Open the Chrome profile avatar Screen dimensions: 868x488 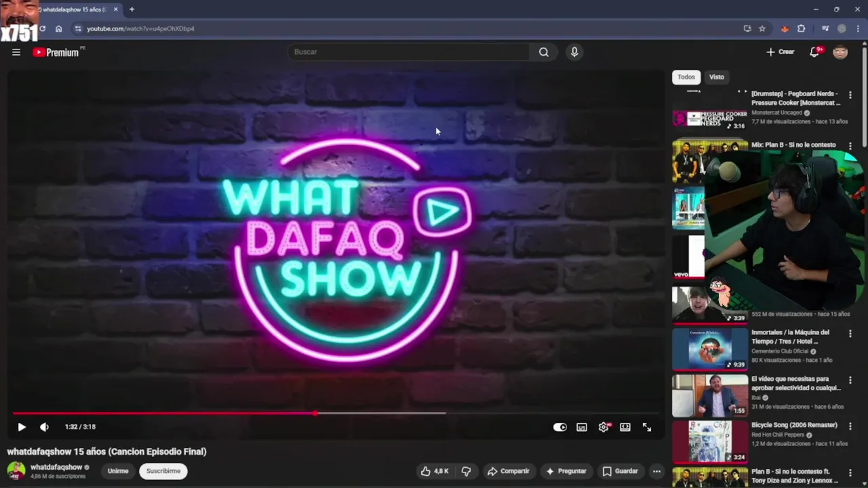click(842, 28)
